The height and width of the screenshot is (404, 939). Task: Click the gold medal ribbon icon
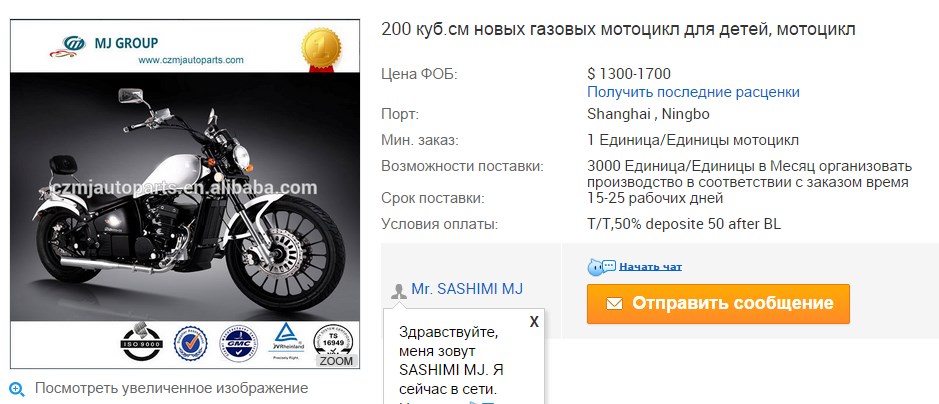click(321, 50)
